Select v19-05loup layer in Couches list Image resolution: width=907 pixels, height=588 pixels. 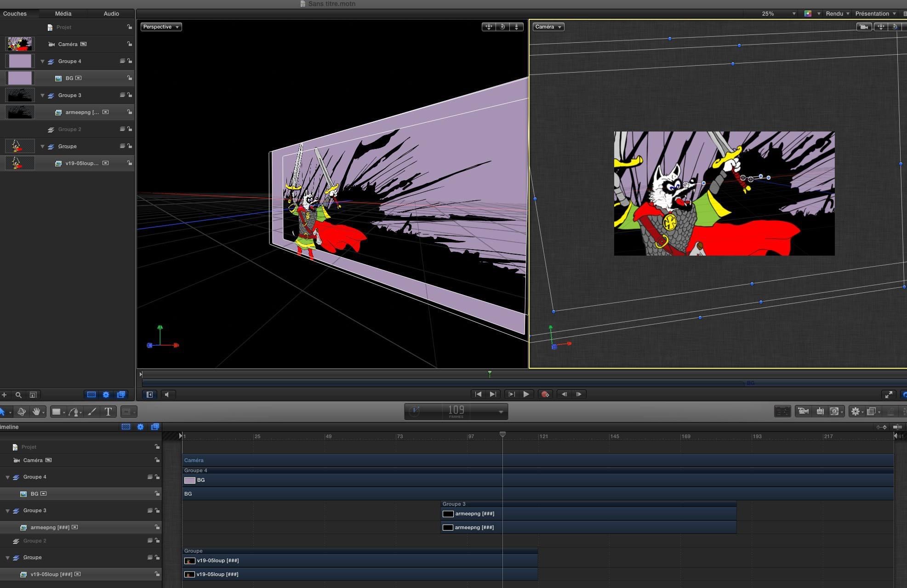[67, 163]
